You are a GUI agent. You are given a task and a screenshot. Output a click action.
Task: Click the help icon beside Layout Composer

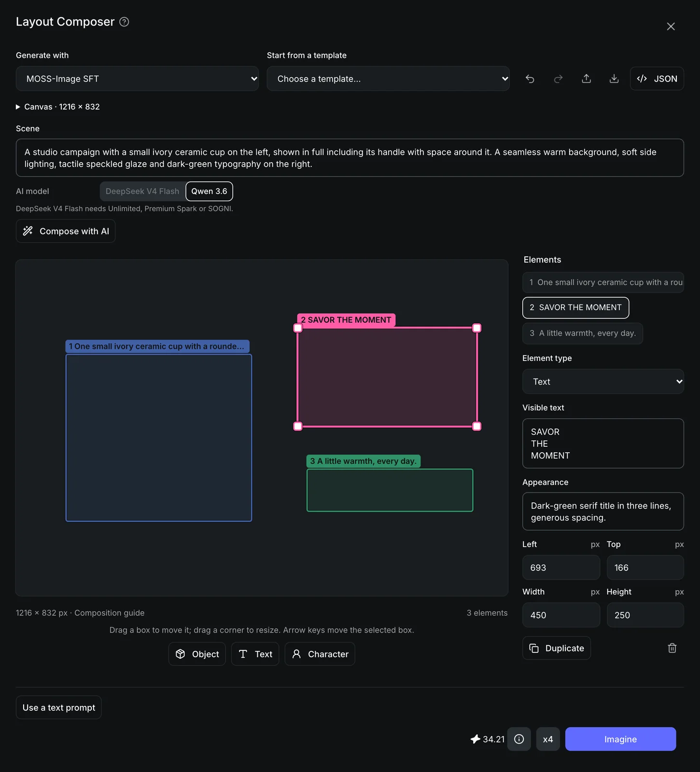click(124, 22)
